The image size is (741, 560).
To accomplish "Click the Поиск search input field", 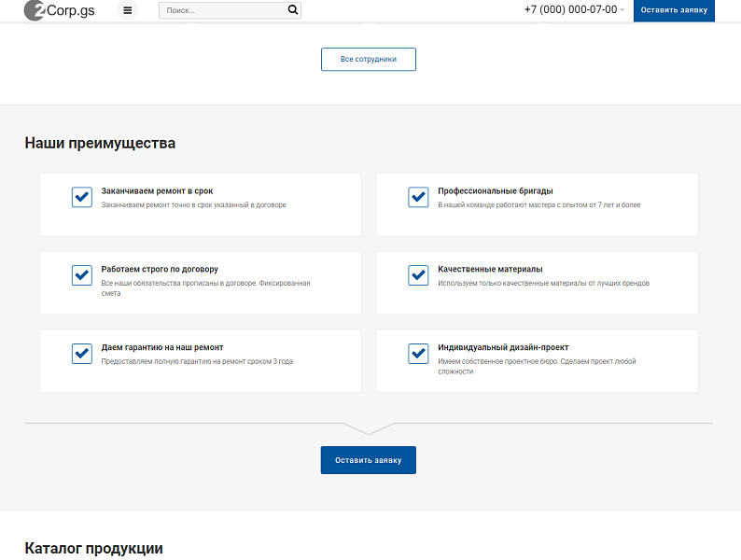I will click(224, 10).
